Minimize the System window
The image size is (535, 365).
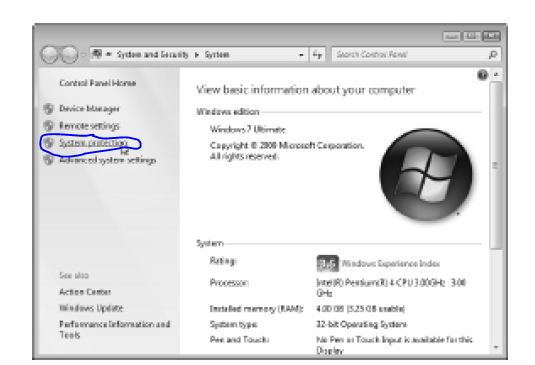tap(451, 36)
